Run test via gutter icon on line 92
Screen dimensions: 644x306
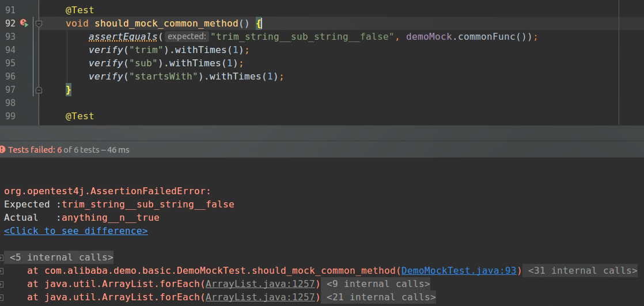[24, 23]
